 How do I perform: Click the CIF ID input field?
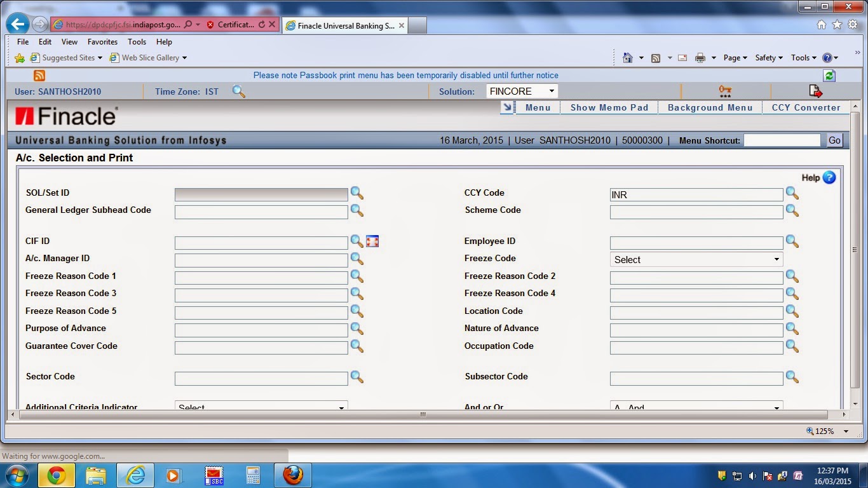pos(261,243)
